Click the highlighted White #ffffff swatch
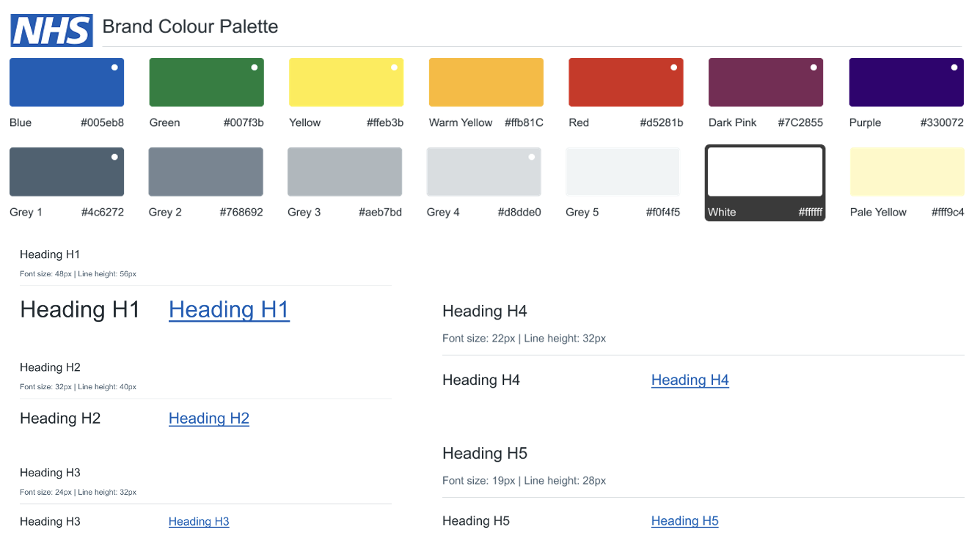Image resolution: width=980 pixels, height=560 pixels. click(765, 171)
